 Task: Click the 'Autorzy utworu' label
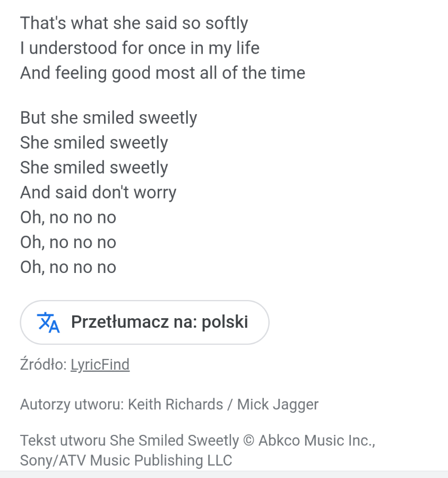pyautogui.click(x=72, y=405)
